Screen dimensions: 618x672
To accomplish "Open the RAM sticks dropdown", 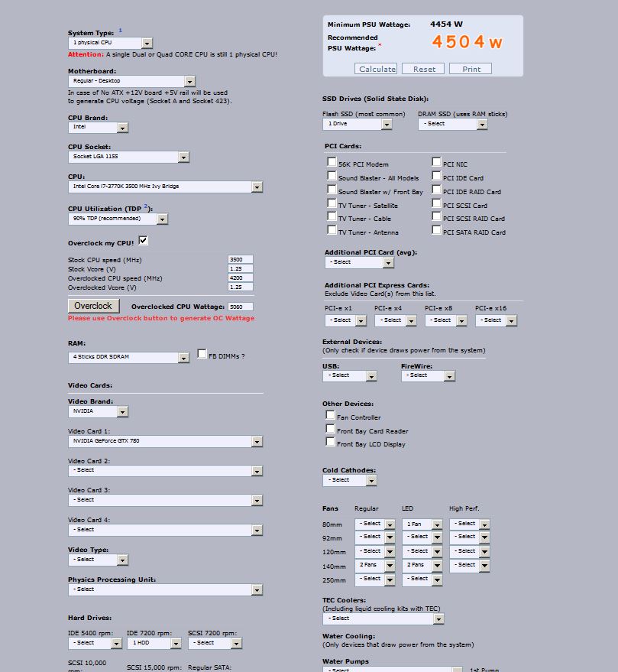I will point(128,358).
